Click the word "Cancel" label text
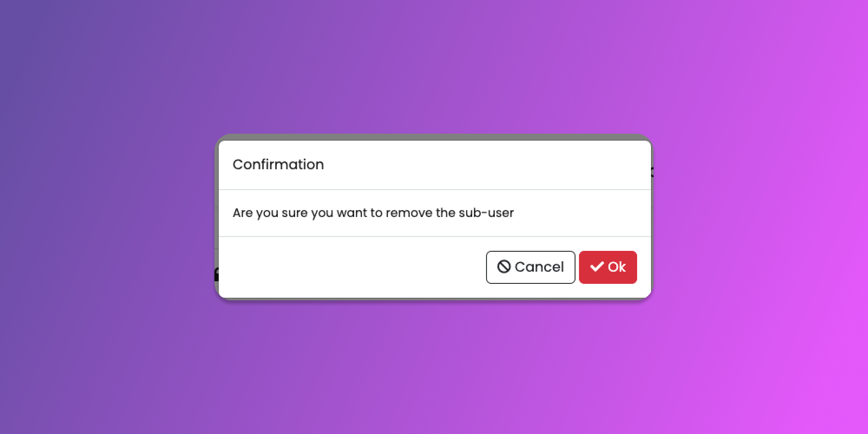The image size is (868, 434). coord(539,267)
